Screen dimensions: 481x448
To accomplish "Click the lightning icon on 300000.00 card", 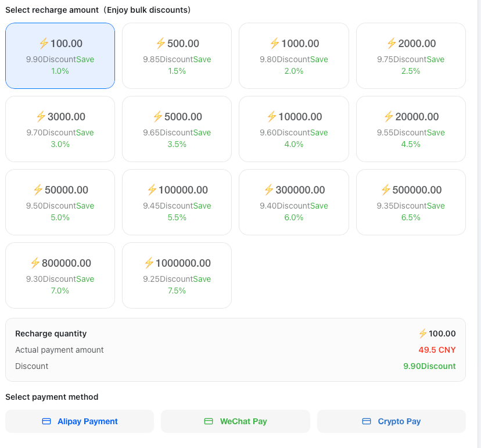I will point(269,189).
